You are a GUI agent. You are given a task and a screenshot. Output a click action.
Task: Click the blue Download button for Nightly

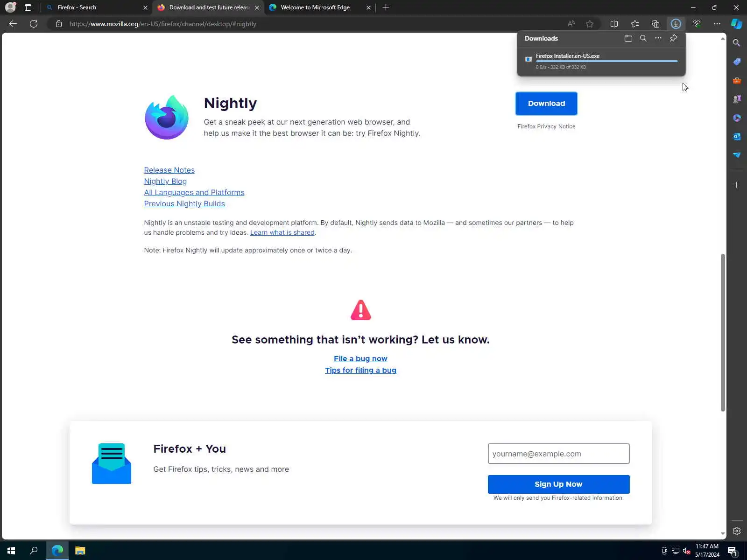(546, 104)
